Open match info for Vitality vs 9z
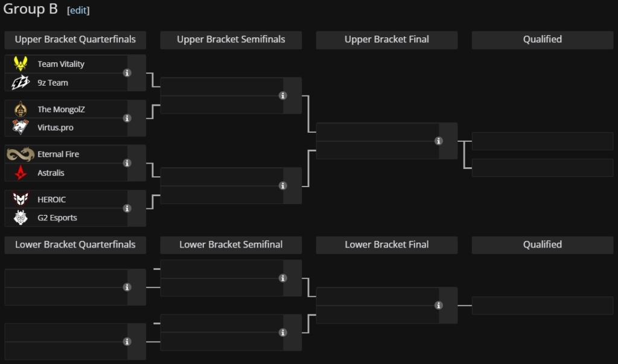This screenshot has width=618, height=364. point(127,73)
